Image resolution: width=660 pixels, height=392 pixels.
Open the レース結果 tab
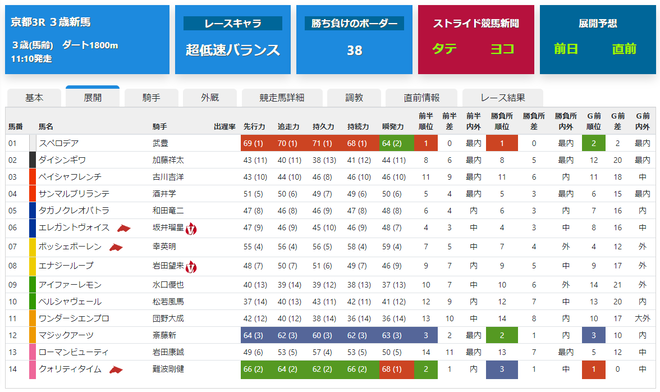pos(503,98)
